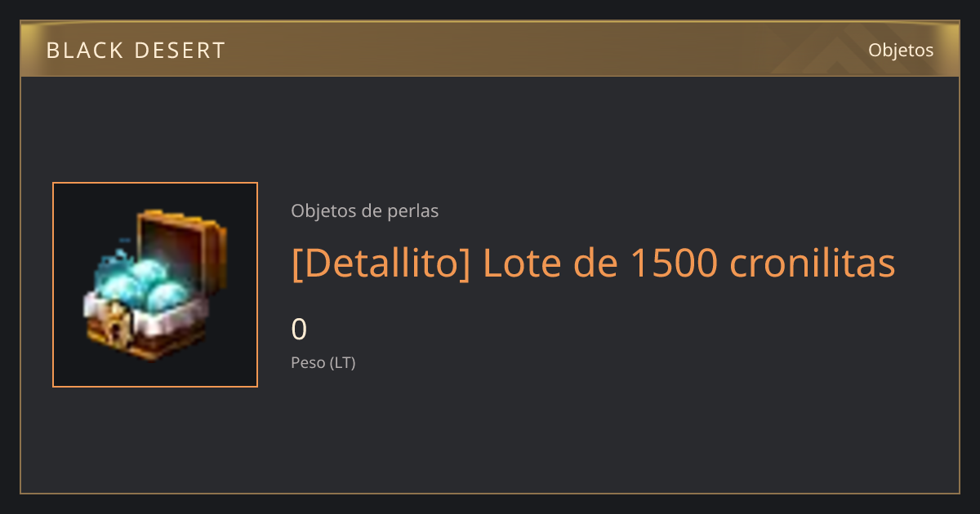Select the Objetos header item
This screenshot has width=980, height=514.
tap(901, 50)
